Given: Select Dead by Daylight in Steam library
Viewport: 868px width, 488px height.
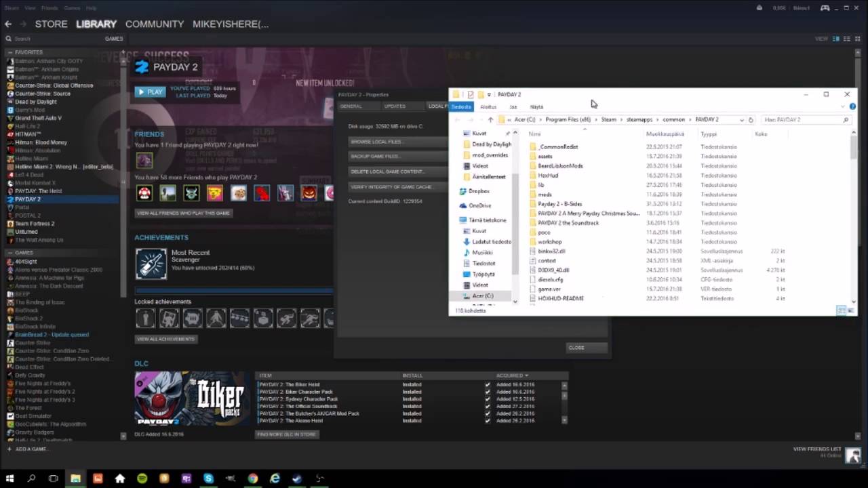Looking at the screenshot, I should 36,102.
